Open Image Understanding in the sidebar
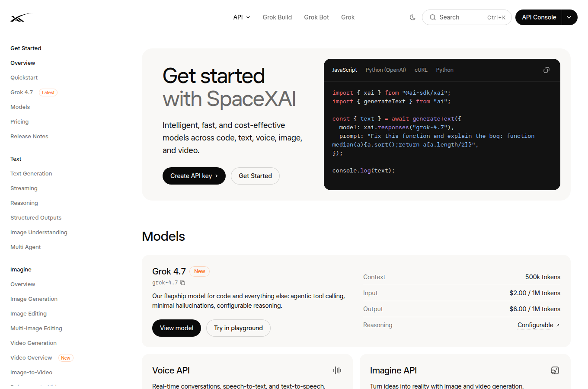 pos(39,233)
